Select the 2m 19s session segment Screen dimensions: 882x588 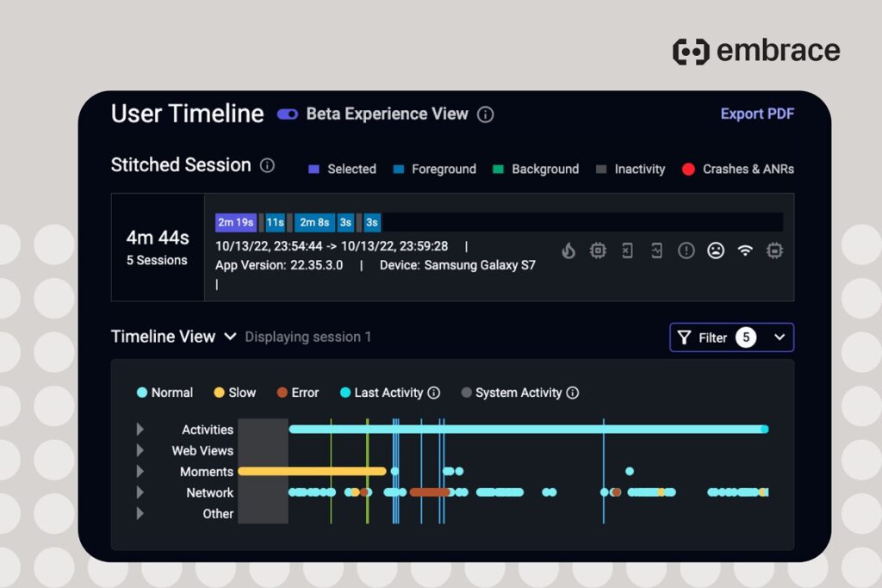coord(236,223)
